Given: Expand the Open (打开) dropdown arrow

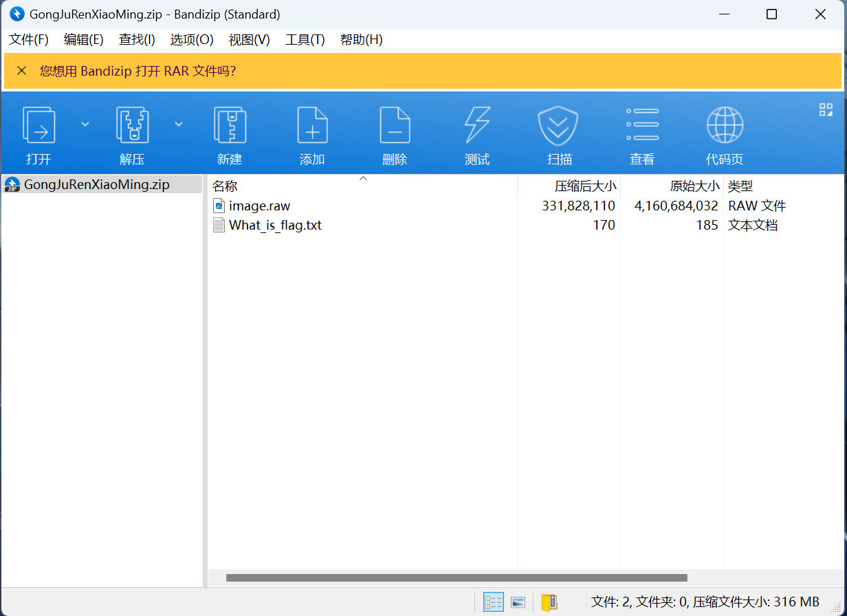Looking at the screenshot, I should 85,124.
